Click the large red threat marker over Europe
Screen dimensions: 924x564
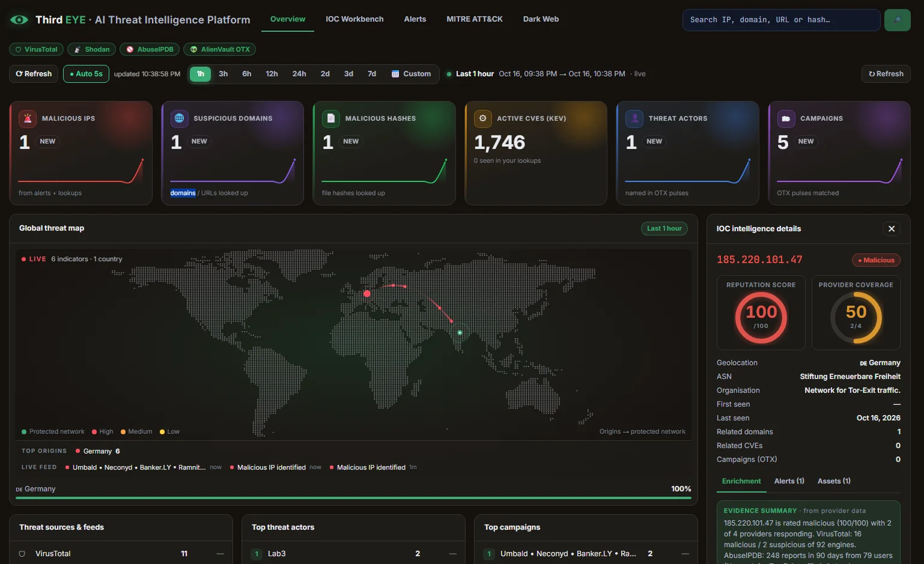(367, 294)
